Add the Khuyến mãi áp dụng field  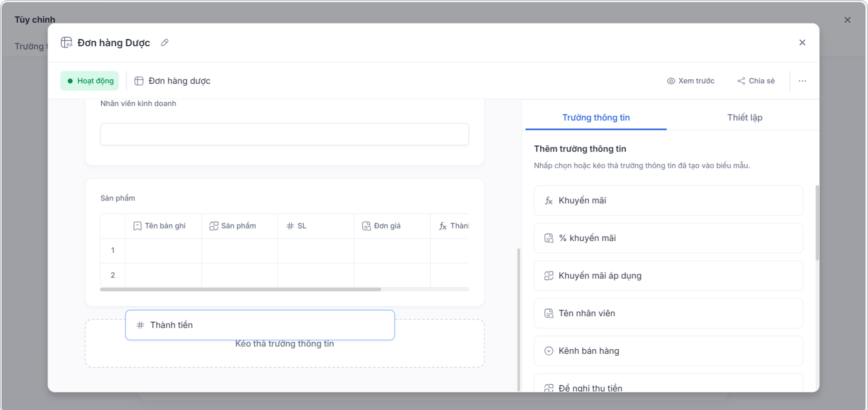tap(668, 276)
